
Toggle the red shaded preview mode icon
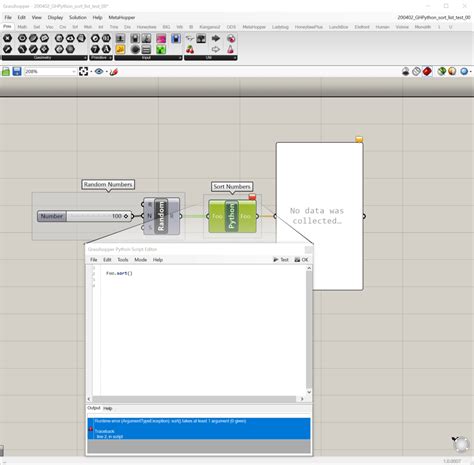tap(427, 71)
